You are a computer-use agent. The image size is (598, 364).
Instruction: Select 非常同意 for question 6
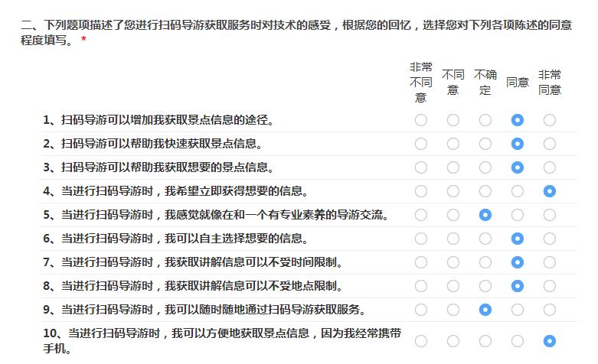(549, 239)
